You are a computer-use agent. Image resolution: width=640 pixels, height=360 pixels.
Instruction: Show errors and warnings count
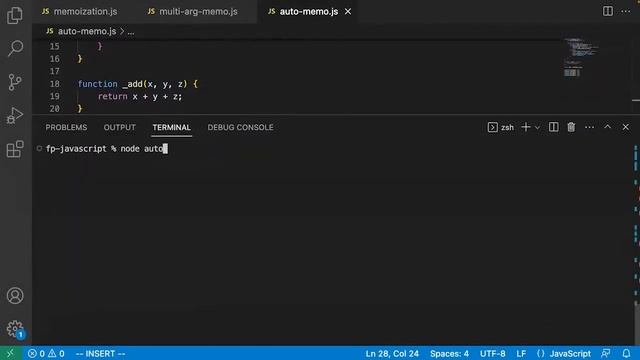pos(46,353)
